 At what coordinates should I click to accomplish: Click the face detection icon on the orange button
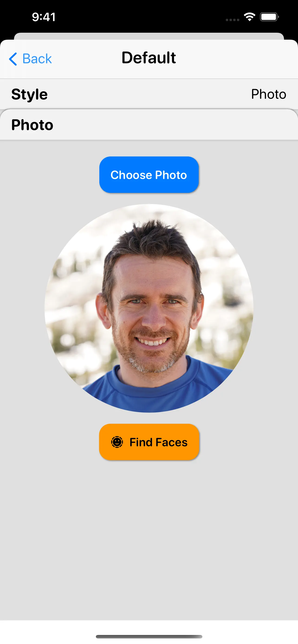(x=117, y=442)
